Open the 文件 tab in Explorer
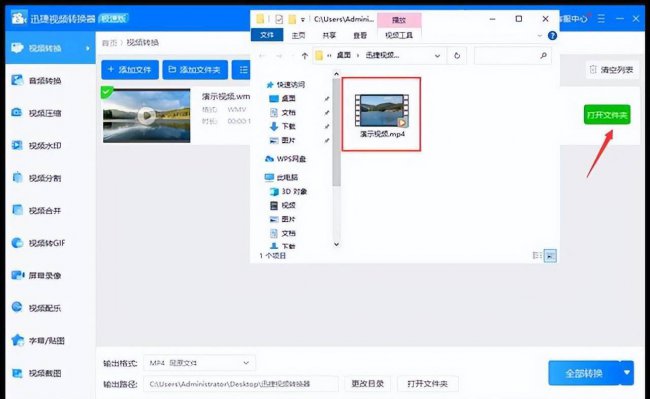Viewport: 650px width, 399px height. pyautogui.click(x=267, y=35)
